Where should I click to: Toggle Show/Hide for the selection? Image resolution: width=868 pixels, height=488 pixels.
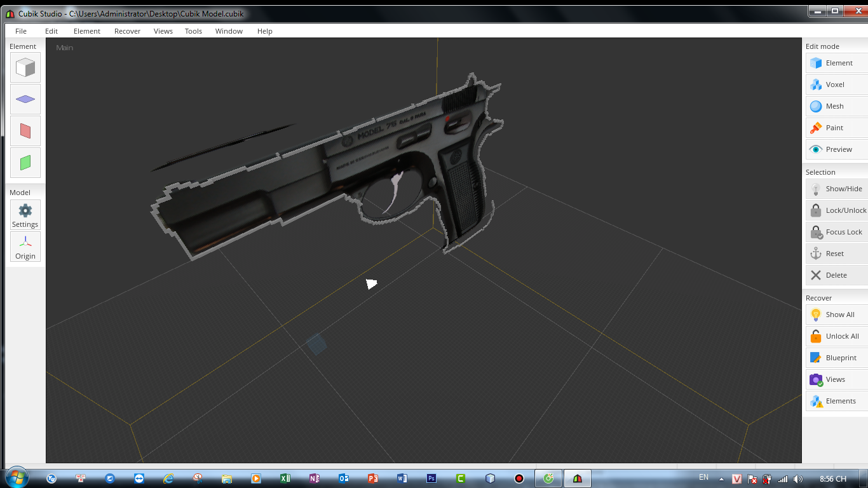pyautogui.click(x=837, y=189)
